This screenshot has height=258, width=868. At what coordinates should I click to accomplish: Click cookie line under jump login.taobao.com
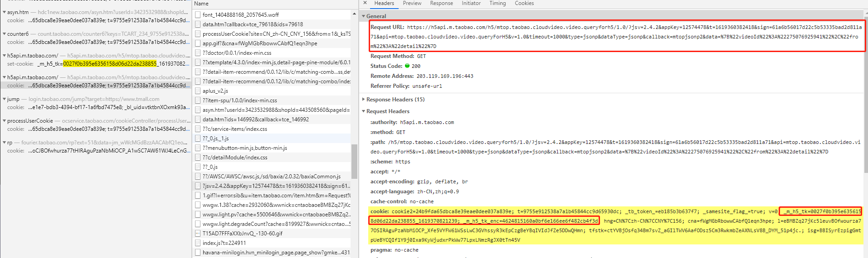(98, 107)
